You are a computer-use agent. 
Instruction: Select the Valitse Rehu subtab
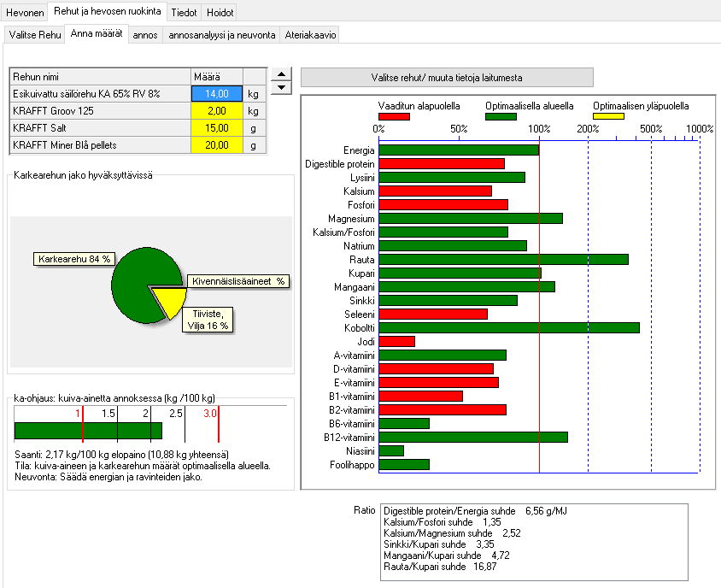click(35, 34)
